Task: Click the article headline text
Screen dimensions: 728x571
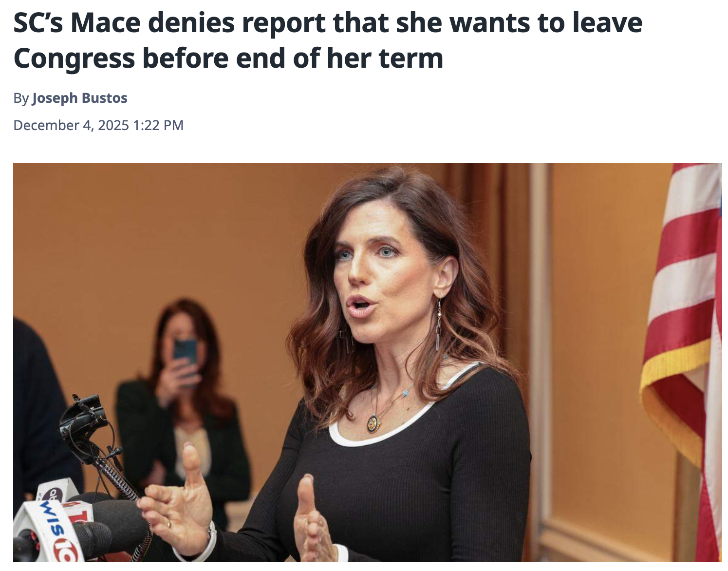Action: (328, 40)
